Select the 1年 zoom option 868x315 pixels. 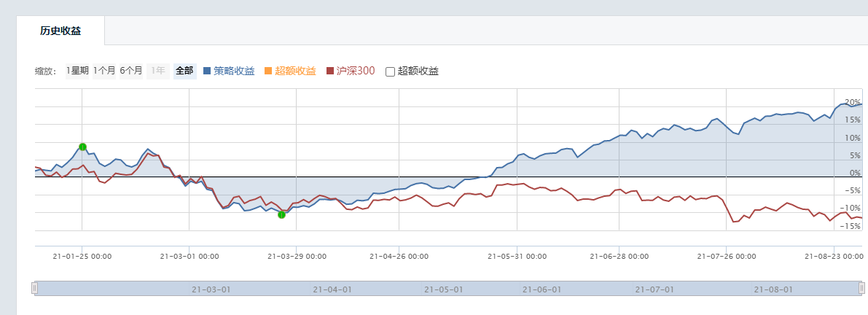pos(158,71)
